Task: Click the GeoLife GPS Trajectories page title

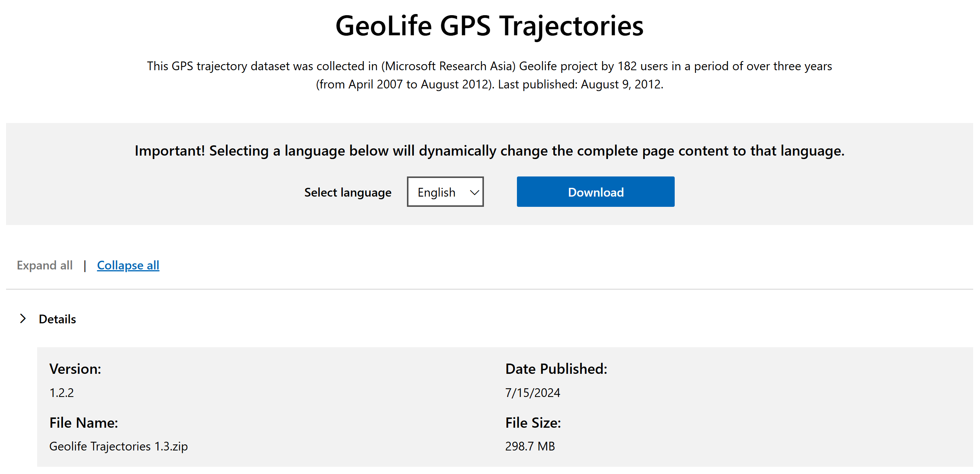Action: tap(489, 26)
